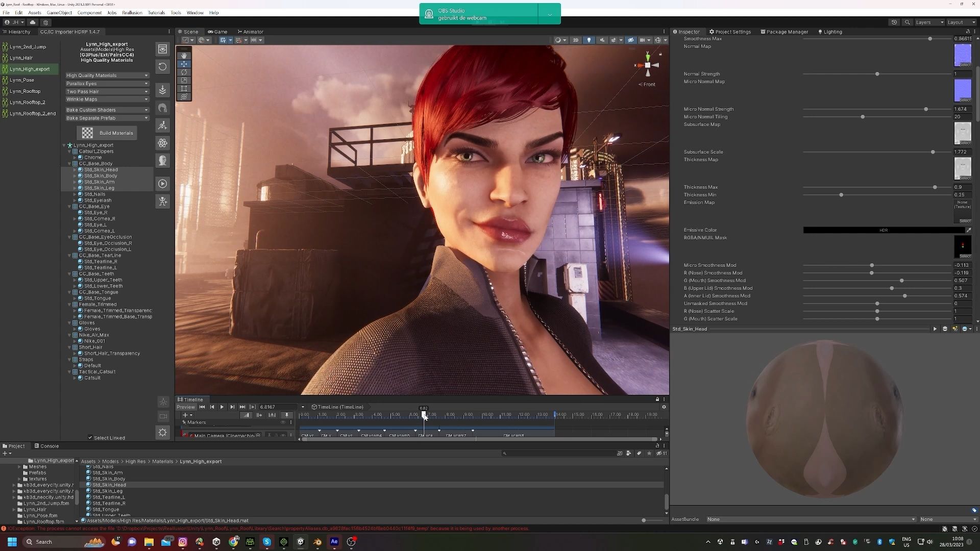980x551 pixels.
Task: Select Std_Skin_Arm in the importer tree
Action: tap(99, 182)
